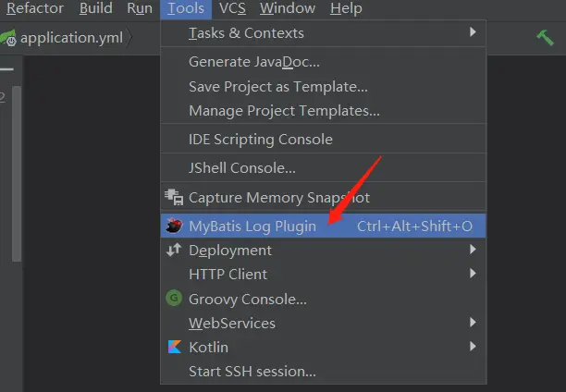Select Generate JavaDoc menu entry

tap(253, 62)
